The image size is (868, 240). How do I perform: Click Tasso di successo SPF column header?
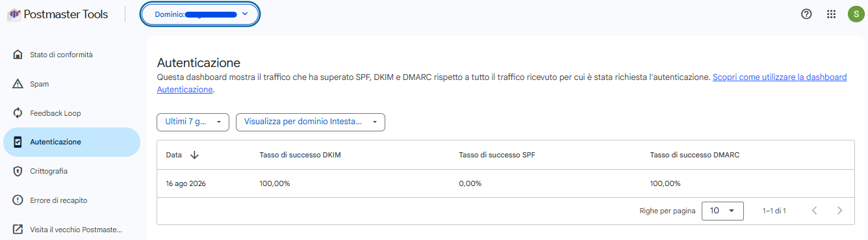click(497, 155)
